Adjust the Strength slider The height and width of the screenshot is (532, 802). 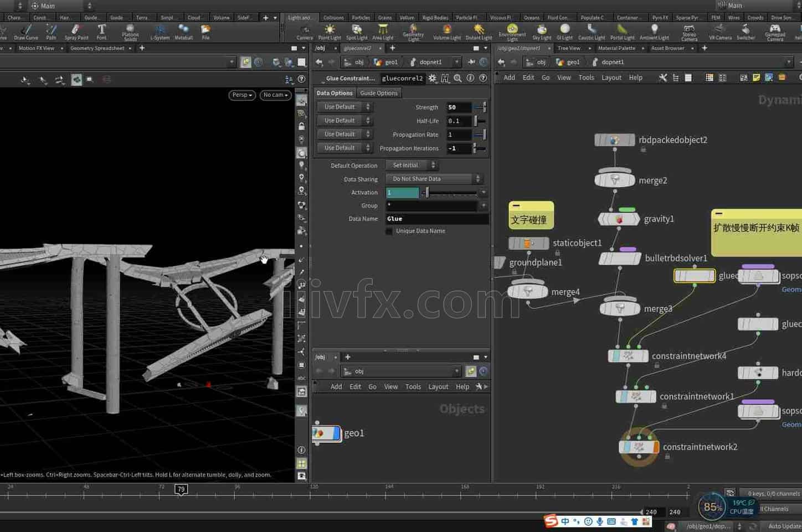pos(481,107)
